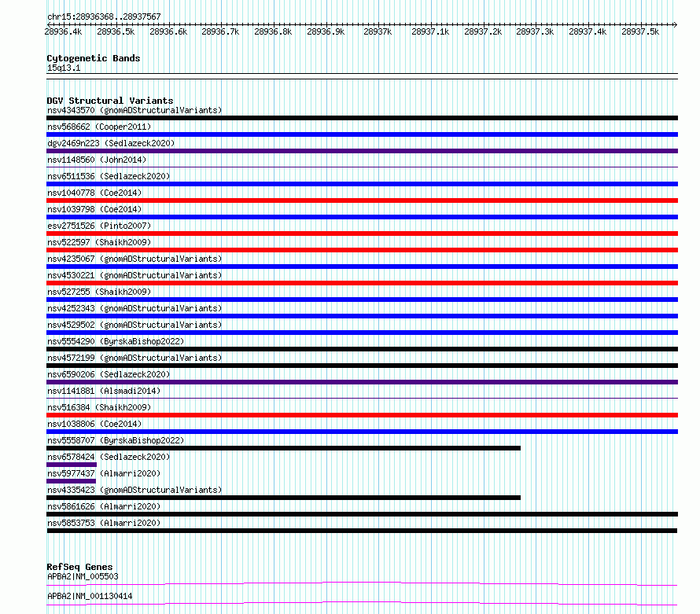
Task: Click nsv4235067 gnomADStructuralVariants label
Action: coord(134,259)
